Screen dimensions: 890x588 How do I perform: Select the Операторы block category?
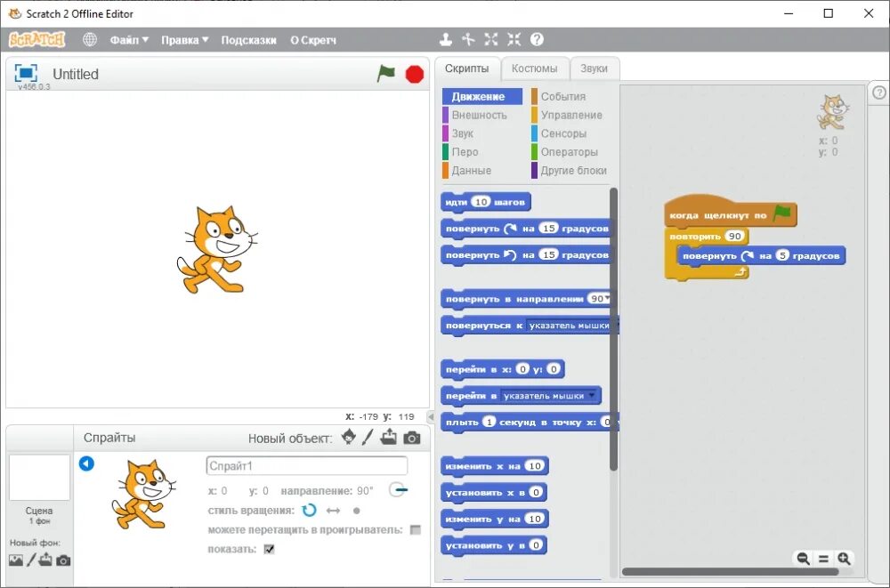[564, 152]
